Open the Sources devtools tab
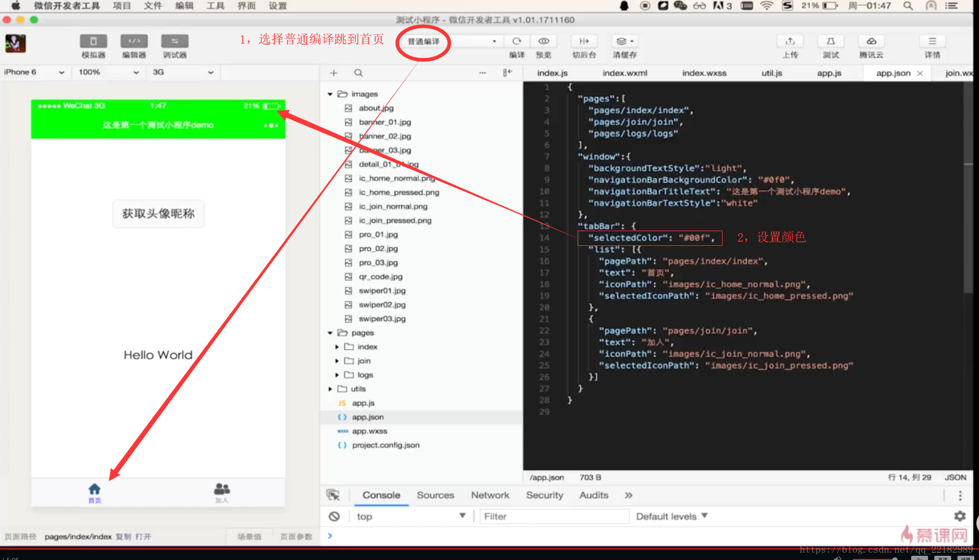The width and height of the screenshot is (979, 560). click(436, 495)
